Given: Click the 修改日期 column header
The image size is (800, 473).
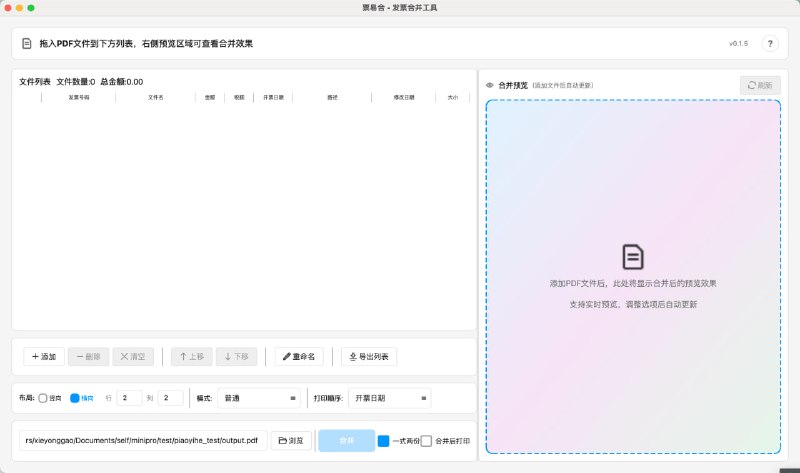Looking at the screenshot, I should click(404, 97).
